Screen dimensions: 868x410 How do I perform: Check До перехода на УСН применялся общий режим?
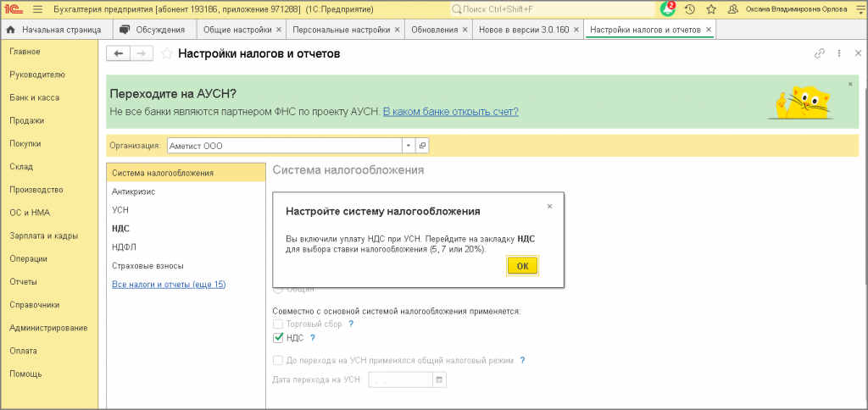point(278,360)
